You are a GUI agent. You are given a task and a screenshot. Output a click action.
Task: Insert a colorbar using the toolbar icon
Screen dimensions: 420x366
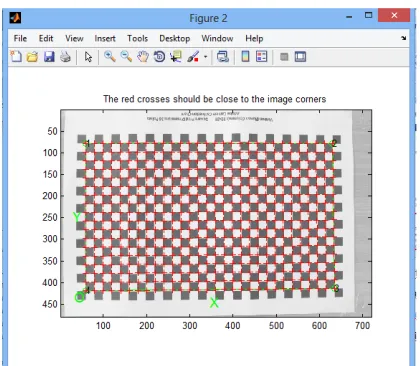point(245,56)
